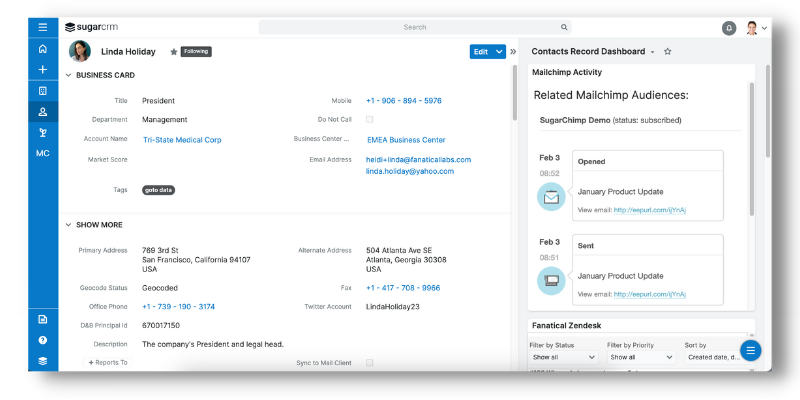Viewport: 800px width, 400px height.
Task: Collapse the dashboard with the double-arrow icon
Action: tap(513, 52)
